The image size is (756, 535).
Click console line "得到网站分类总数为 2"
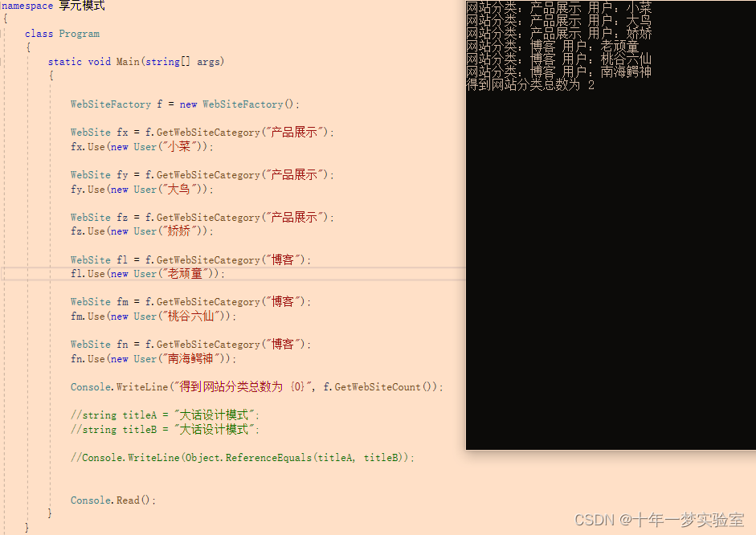(x=530, y=85)
